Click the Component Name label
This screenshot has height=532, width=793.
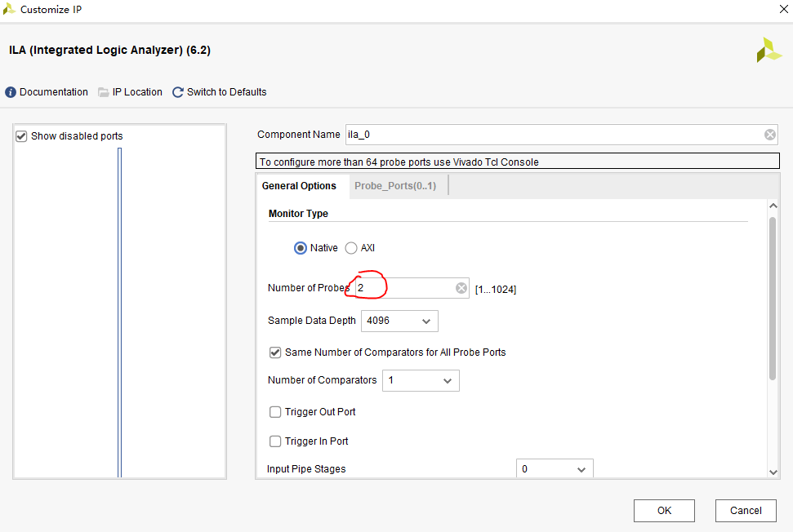click(298, 135)
